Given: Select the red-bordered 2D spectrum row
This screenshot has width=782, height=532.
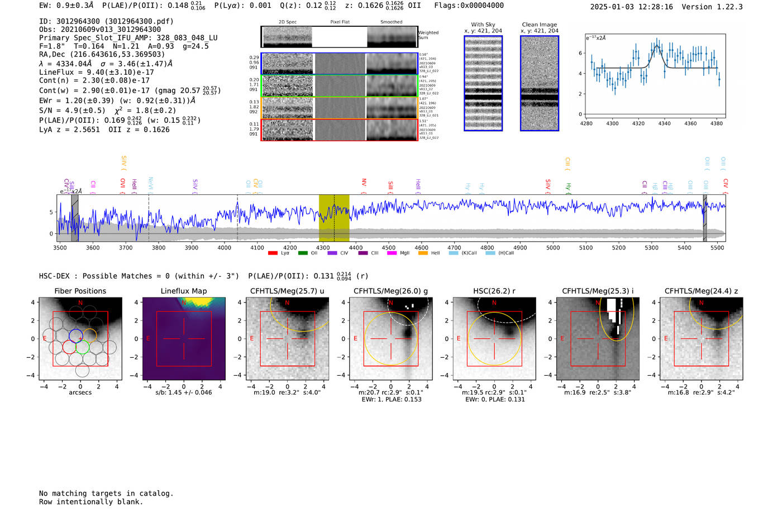Looking at the screenshot, I should coord(339,130).
